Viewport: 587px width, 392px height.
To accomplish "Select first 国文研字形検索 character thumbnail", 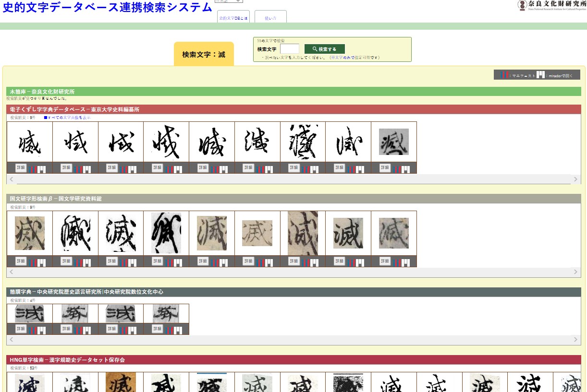I will (30, 233).
